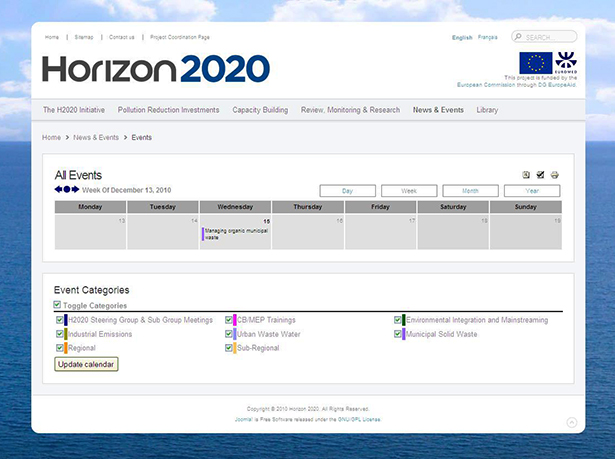Select Monday 13 calendar cell
Image resolution: width=615 pixels, height=459 pixels.
coord(90,232)
